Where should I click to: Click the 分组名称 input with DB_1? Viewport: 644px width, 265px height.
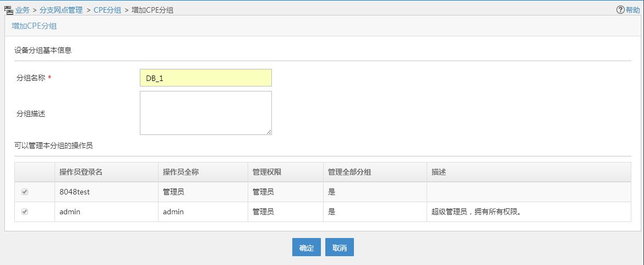click(x=206, y=78)
